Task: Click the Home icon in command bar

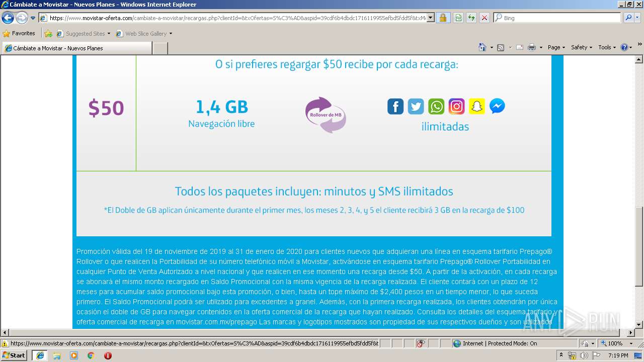Action: click(x=482, y=47)
